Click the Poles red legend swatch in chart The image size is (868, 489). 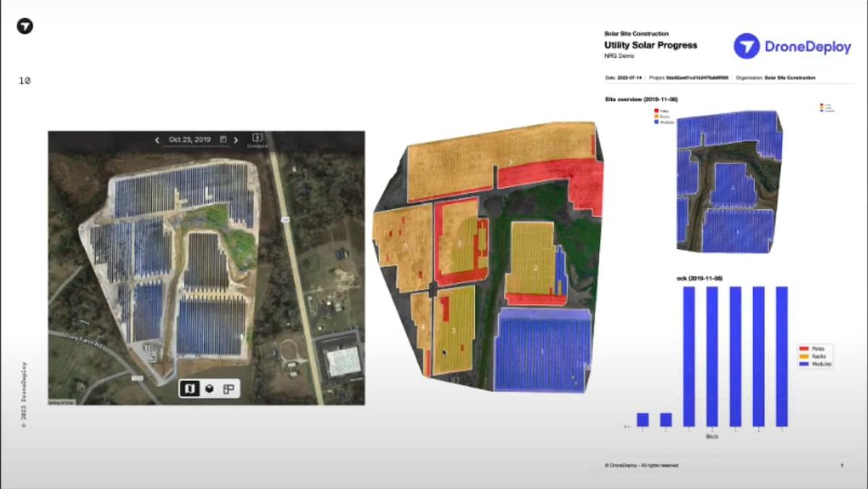pyautogui.click(x=802, y=349)
